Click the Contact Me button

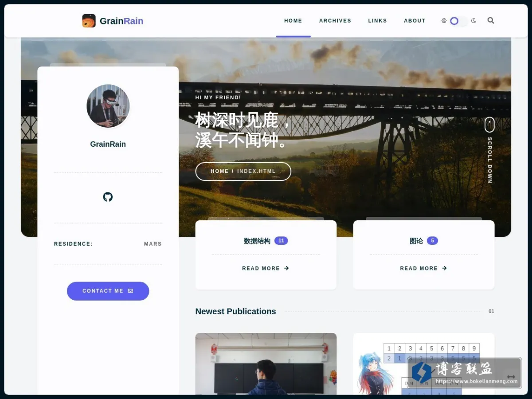(x=108, y=291)
